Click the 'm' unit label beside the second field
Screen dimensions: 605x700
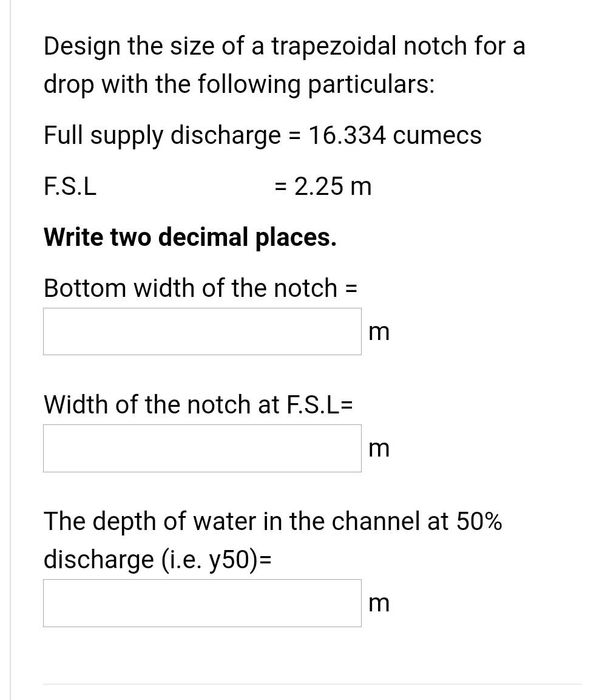378,447
